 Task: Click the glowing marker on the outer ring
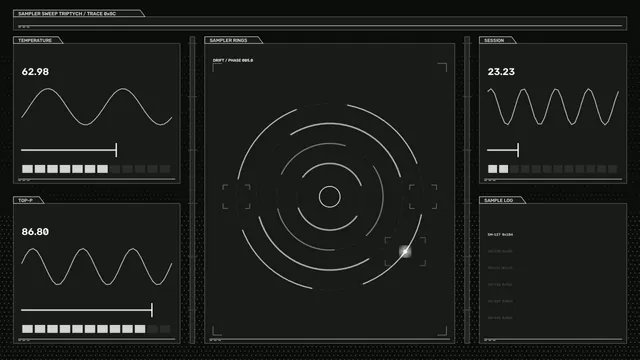(x=405, y=251)
